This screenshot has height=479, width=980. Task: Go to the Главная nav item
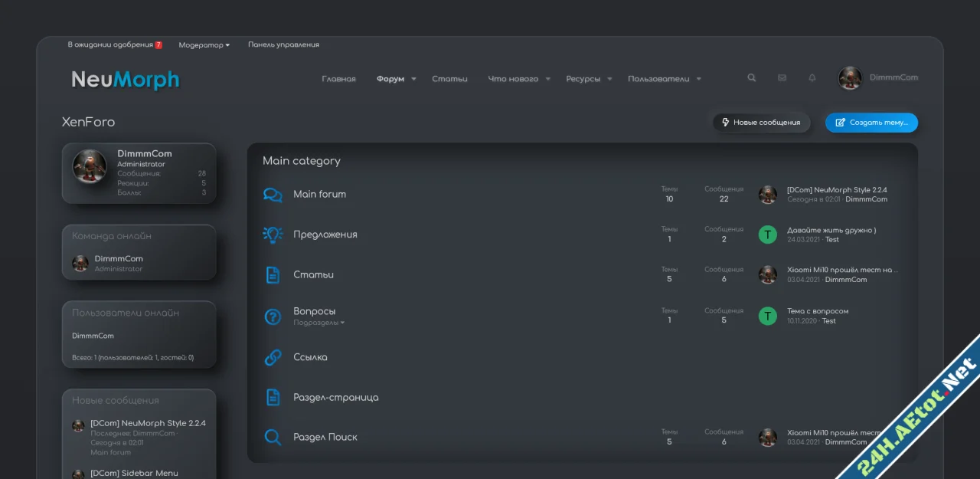coord(338,79)
